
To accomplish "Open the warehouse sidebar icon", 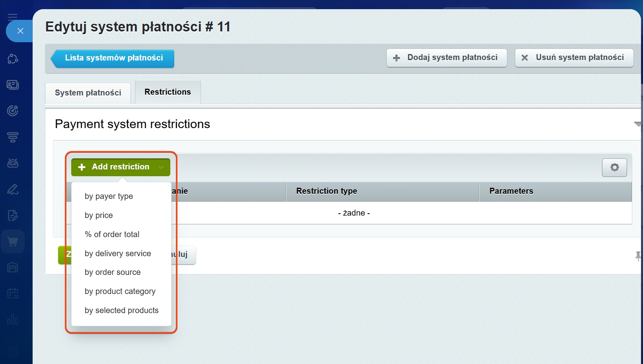I will pyautogui.click(x=13, y=267).
